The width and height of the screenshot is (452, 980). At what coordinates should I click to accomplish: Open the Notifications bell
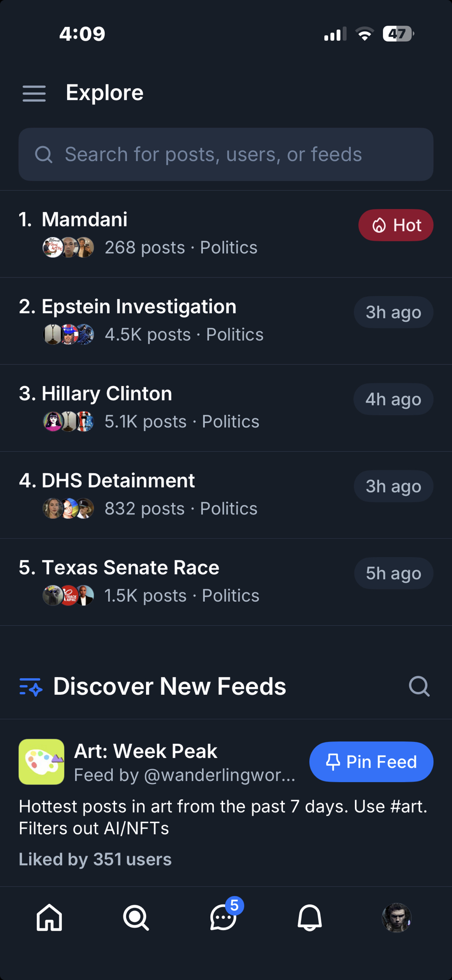pyautogui.click(x=310, y=918)
